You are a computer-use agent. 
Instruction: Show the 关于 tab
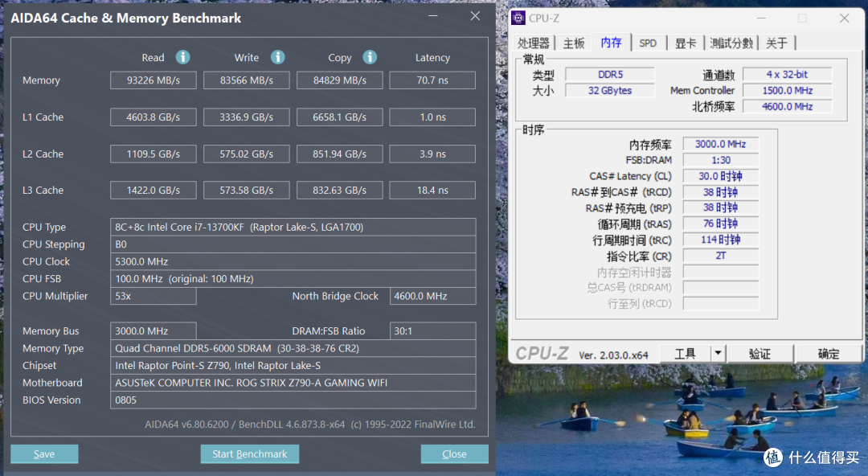776,43
